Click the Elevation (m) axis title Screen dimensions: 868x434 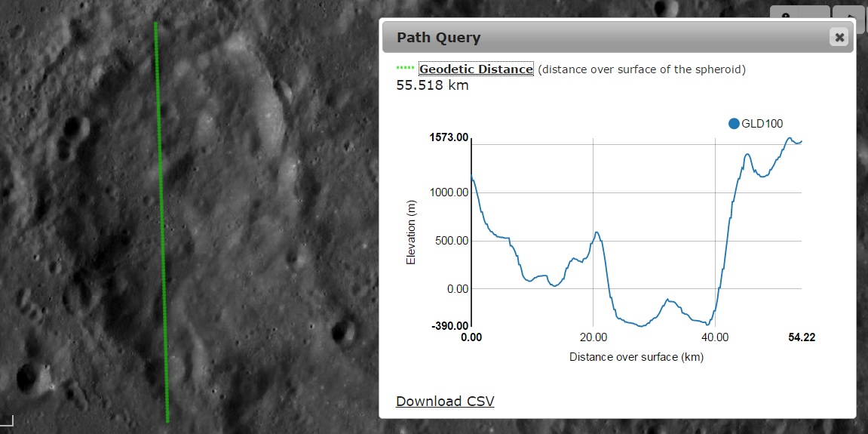click(411, 232)
